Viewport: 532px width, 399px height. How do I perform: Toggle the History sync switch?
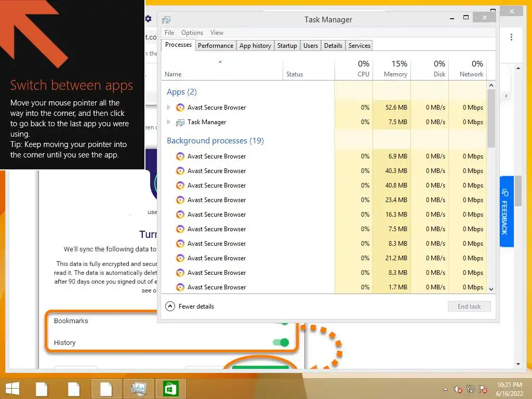(x=281, y=342)
